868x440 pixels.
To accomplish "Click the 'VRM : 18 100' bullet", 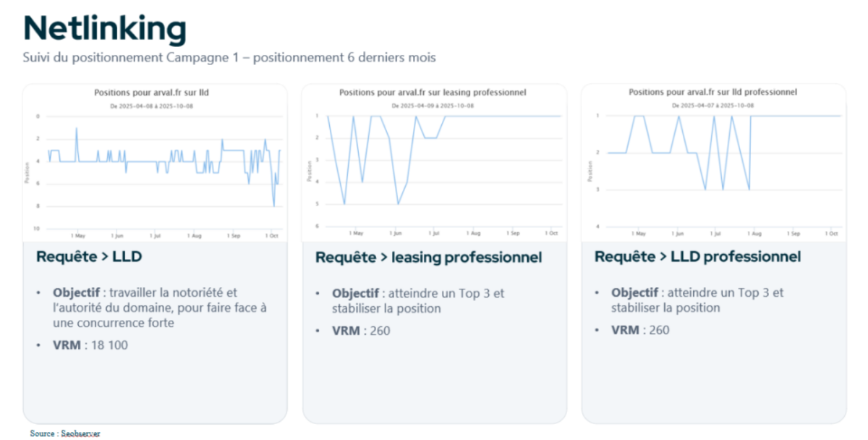I will tap(90, 345).
